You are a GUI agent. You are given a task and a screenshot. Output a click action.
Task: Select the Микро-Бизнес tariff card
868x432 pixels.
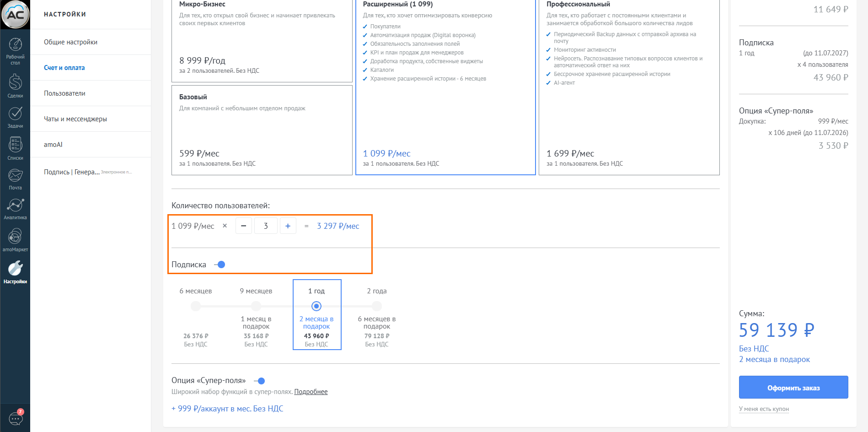coord(262,40)
